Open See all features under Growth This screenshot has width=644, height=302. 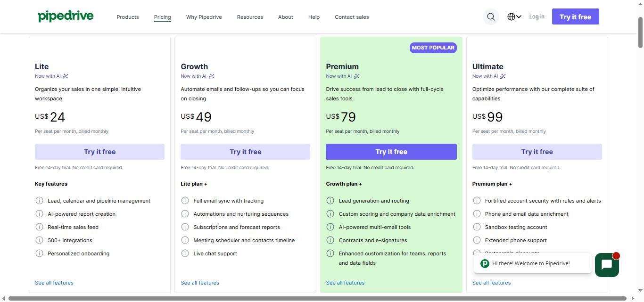click(x=200, y=283)
